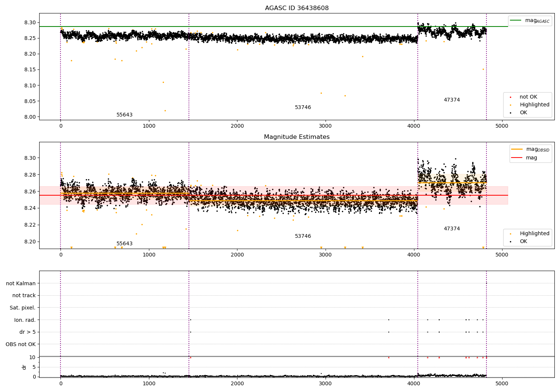Click the 'OBS not OK' row label
This screenshot has width=560, height=392.
(x=21, y=344)
